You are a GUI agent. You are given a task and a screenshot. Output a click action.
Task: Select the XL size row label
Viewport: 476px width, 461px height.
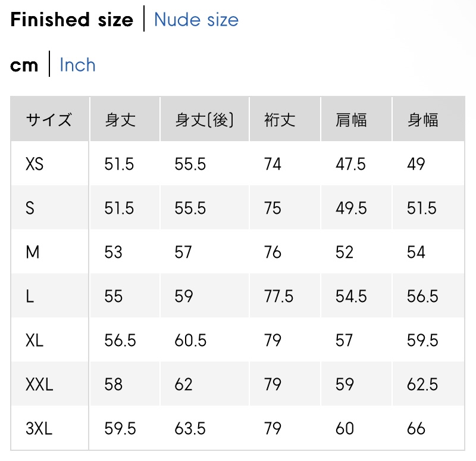(35, 340)
